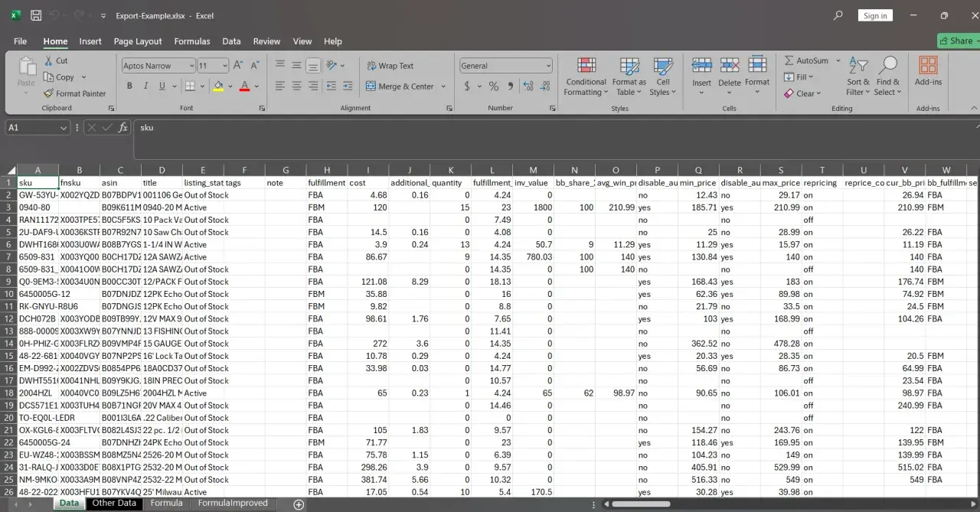This screenshot has width=980, height=512.
Task: Click the Name Box showing A1
Action: click(x=37, y=128)
